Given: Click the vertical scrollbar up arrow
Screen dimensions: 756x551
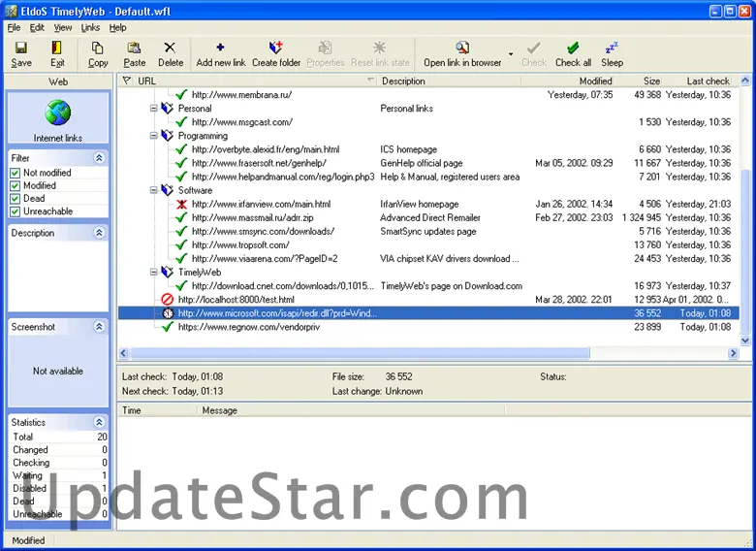Looking at the screenshot, I should (x=745, y=81).
